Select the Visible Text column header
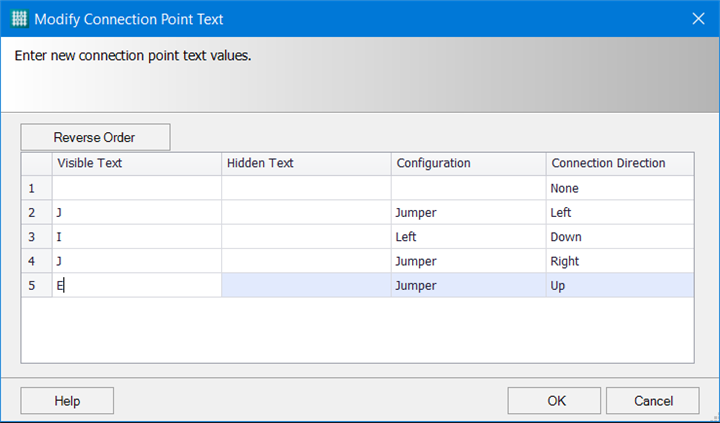The image size is (720, 423). pyautogui.click(x=136, y=163)
